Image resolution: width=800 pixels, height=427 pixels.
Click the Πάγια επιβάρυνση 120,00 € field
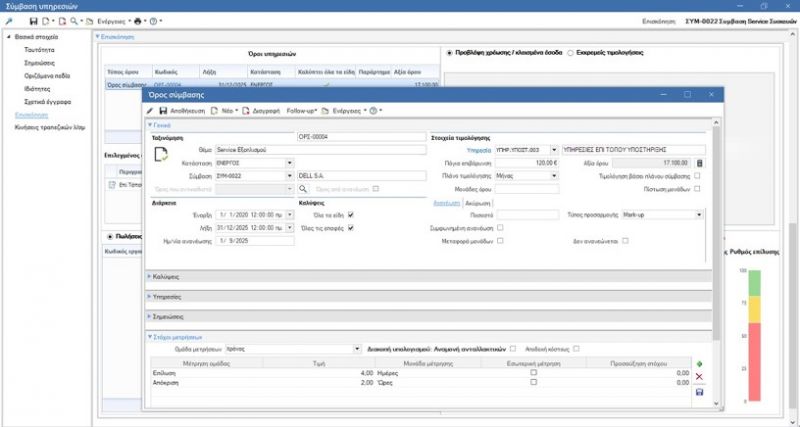coord(527,163)
